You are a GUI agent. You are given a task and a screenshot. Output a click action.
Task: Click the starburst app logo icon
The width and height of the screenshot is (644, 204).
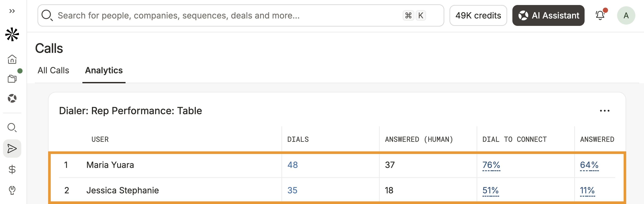(x=12, y=34)
